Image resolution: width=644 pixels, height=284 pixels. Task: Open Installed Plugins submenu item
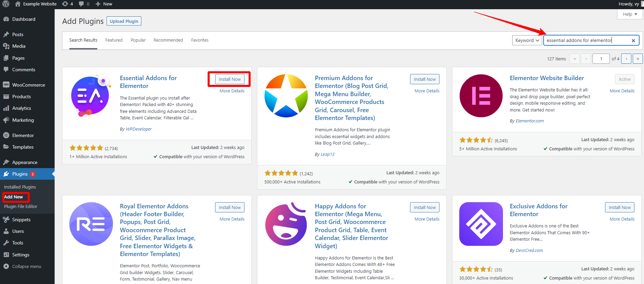pos(20,187)
